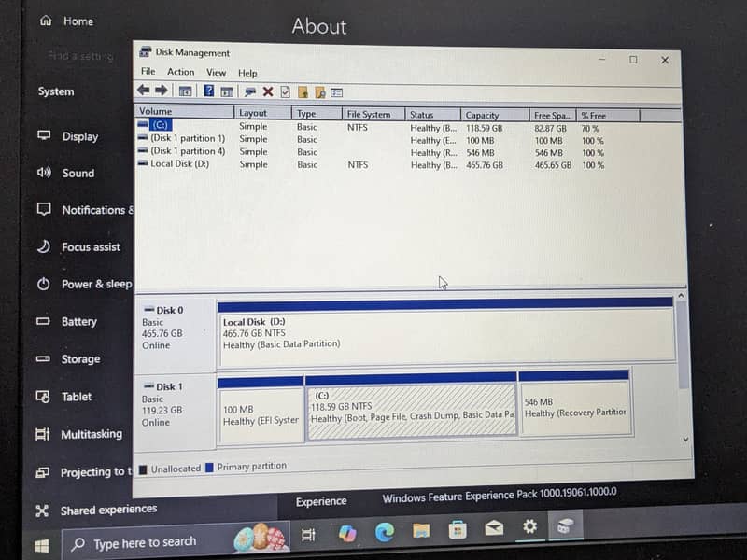Open File Explorer from the taskbar
Screen dimensions: 747x560
point(421,530)
